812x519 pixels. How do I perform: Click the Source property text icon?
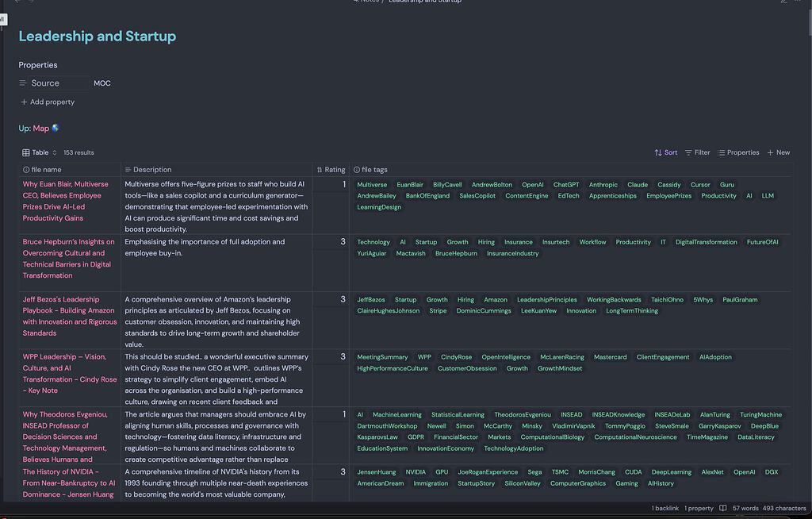click(24, 83)
